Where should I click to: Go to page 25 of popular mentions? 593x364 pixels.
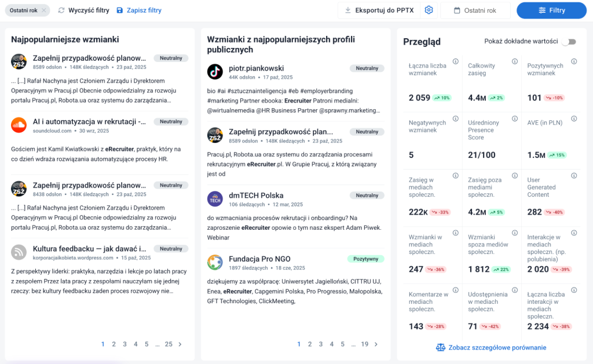point(169,344)
